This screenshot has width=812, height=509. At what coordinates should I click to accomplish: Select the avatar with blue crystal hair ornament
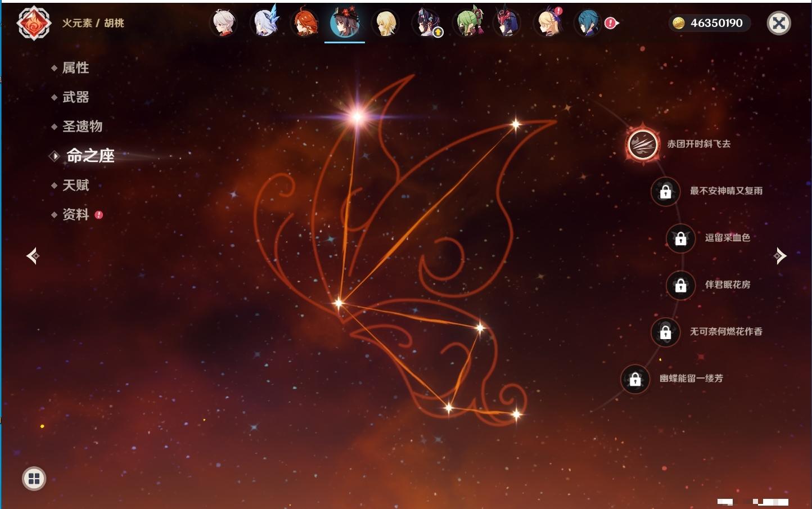[x=265, y=24]
